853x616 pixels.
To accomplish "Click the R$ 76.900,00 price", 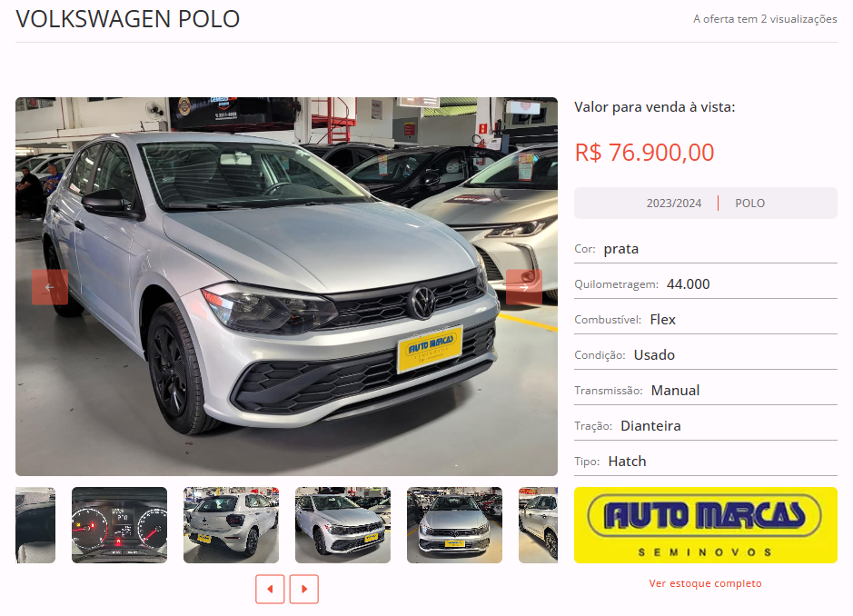I will (645, 153).
